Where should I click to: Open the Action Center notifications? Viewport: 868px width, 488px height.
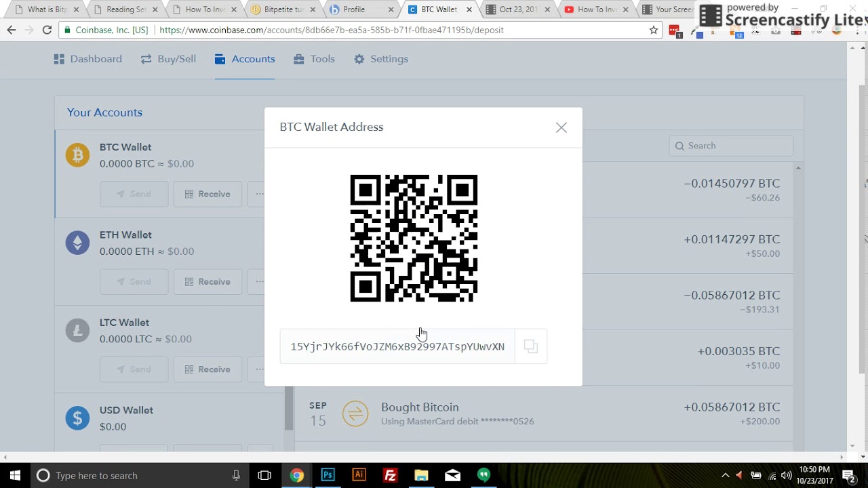[848, 475]
